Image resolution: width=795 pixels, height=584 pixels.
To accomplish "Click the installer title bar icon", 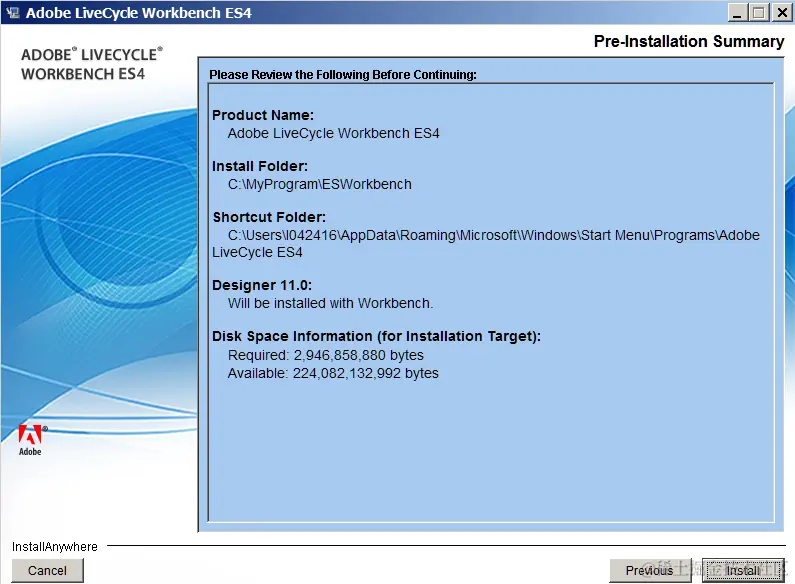I will tap(13, 12).
